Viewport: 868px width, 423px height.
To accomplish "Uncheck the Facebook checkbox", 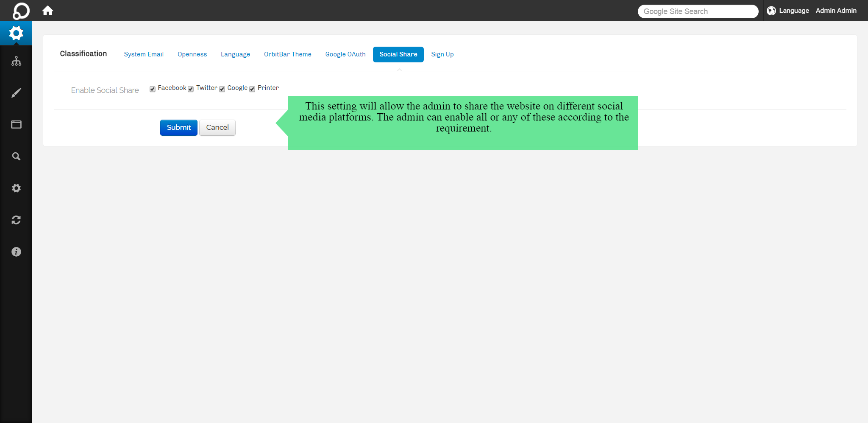I will click(x=153, y=89).
